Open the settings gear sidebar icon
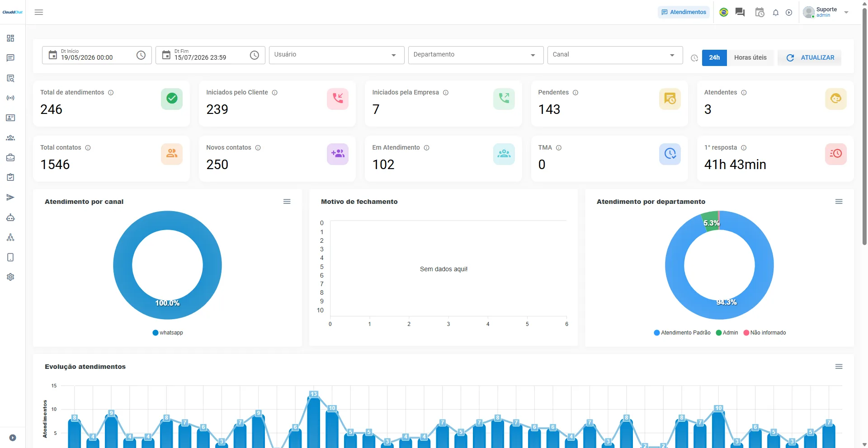The height and width of the screenshot is (448, 868). click(x=10, y=277)
